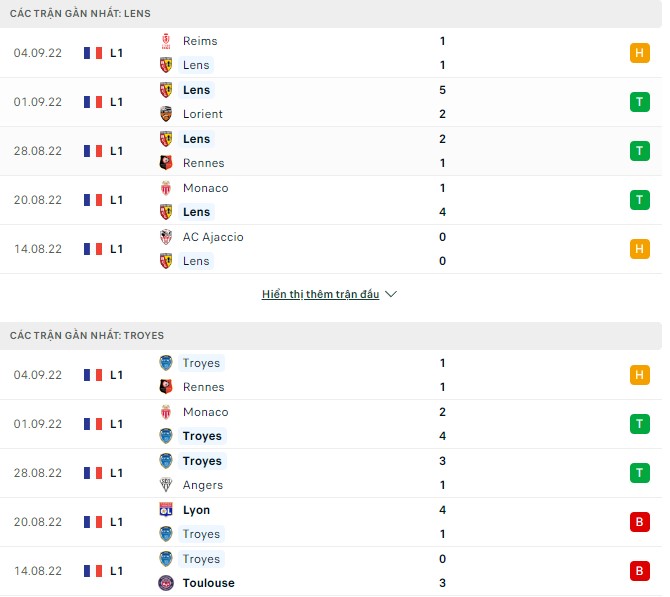Click the 'Các trận gần nhất: Lens' header

coord(80,13)
